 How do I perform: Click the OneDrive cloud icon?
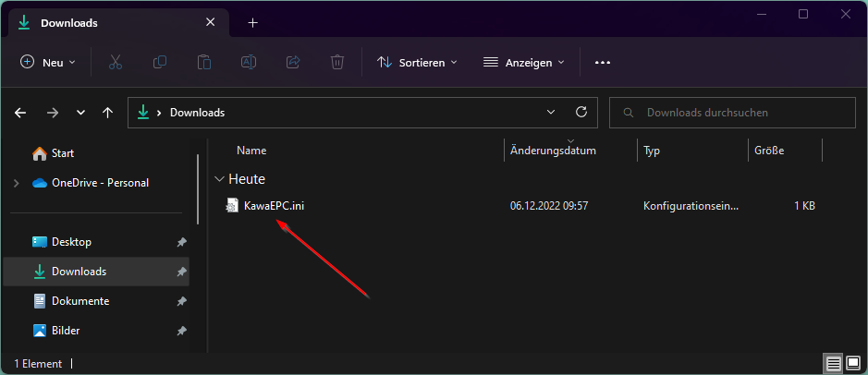pyautogui.click(x=40, y=183)
